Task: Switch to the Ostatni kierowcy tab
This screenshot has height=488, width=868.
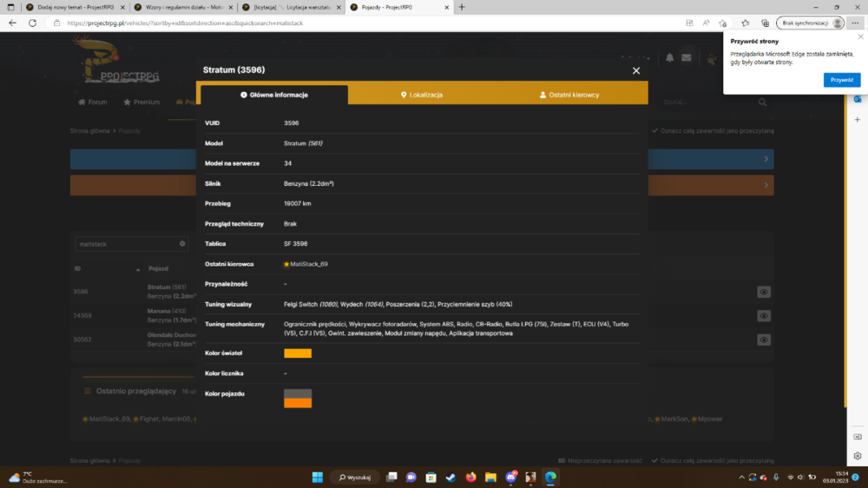Action: [569, 95]
